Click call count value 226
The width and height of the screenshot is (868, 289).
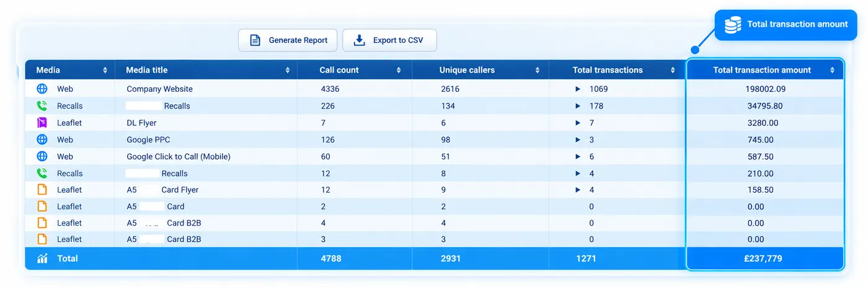[328, 106]
